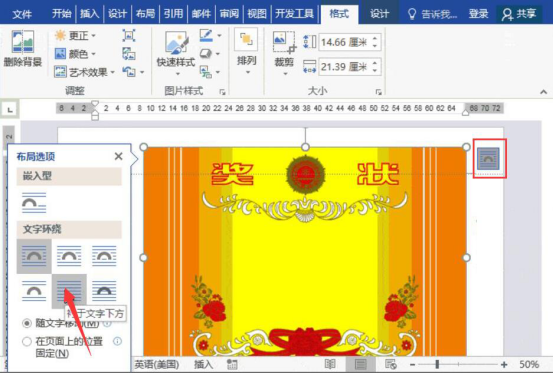Click the zoom in plus button
Image resolution: width=553 pixels, height=374 pixels.
click(x=504, y=364)
